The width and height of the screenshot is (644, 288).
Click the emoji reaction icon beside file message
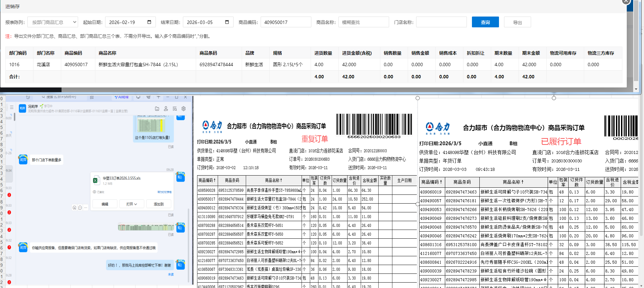[74, 208]
